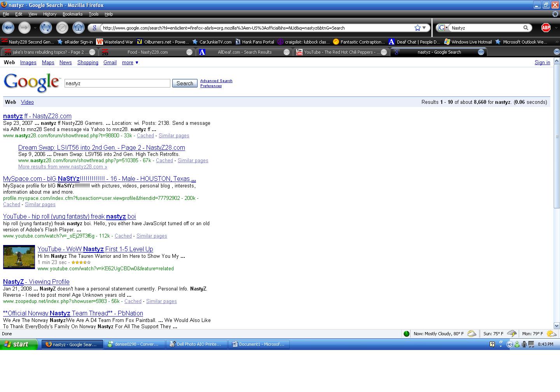Click the Back navigation arrow button

tap(8, 28)
